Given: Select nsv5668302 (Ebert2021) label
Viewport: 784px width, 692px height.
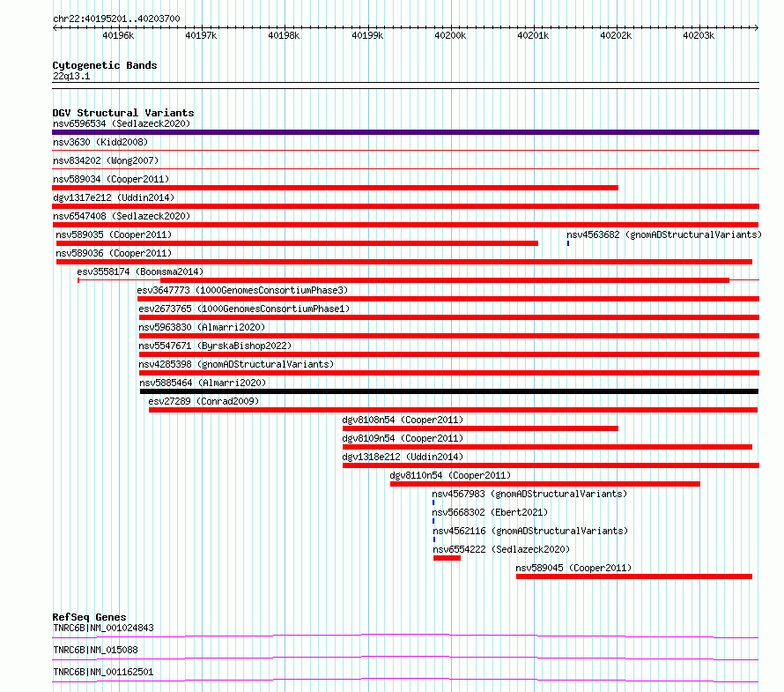Looking at the screenshot, I should click(x=490, y=512).
